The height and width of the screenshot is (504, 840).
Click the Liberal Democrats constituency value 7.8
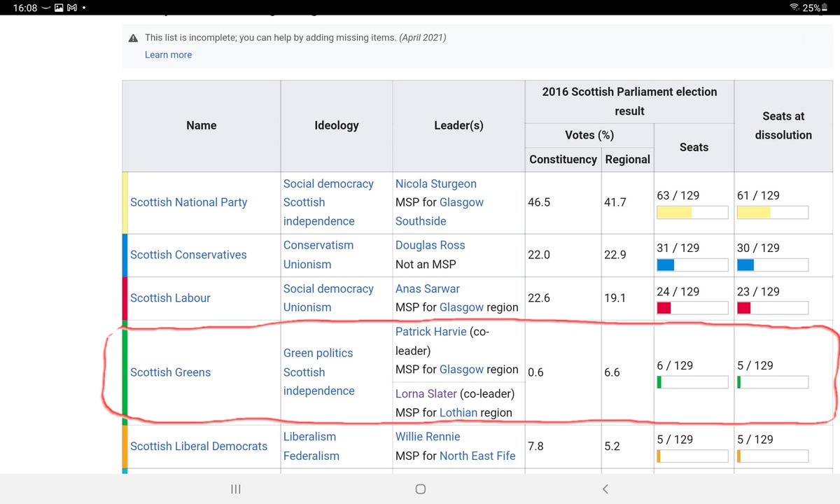535,446
